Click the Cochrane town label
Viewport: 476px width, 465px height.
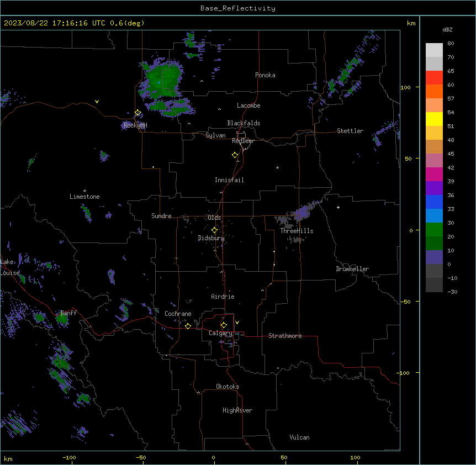[x=178, y=314]
